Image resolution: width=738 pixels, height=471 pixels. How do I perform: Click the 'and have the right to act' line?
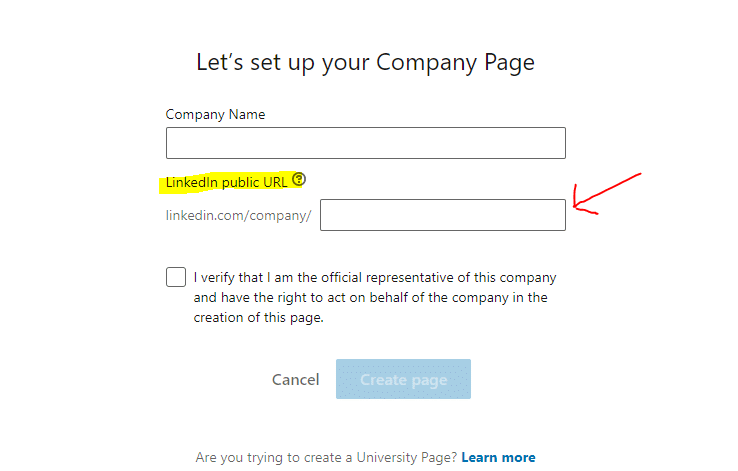(x=370, y=297)
